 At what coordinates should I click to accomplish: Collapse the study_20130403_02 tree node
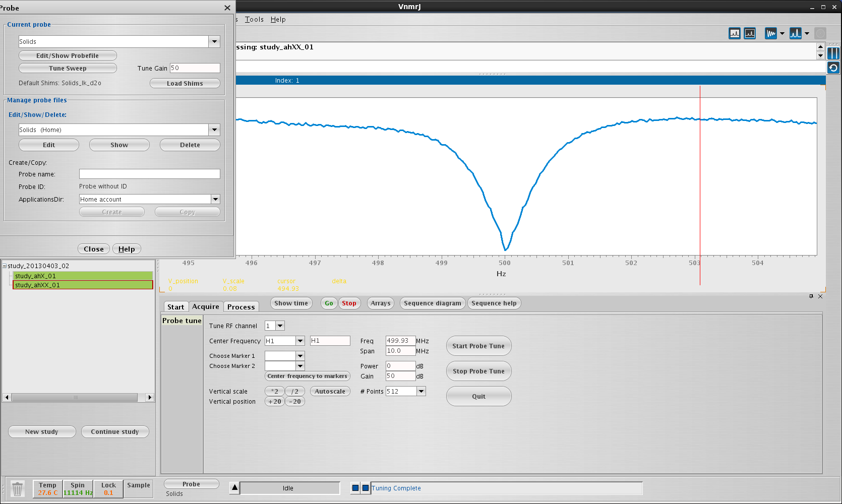[x=5, y=266]
